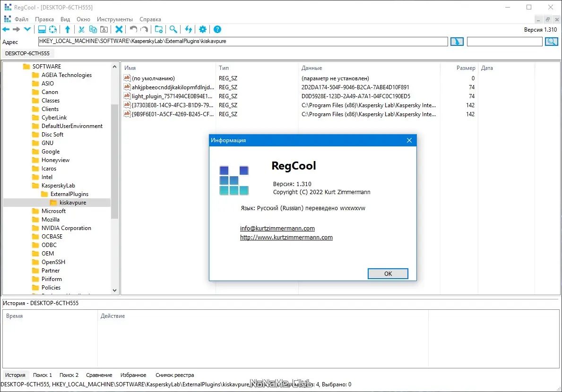
Task: Sort values by the Имя column header
Action: click(168, 68)
